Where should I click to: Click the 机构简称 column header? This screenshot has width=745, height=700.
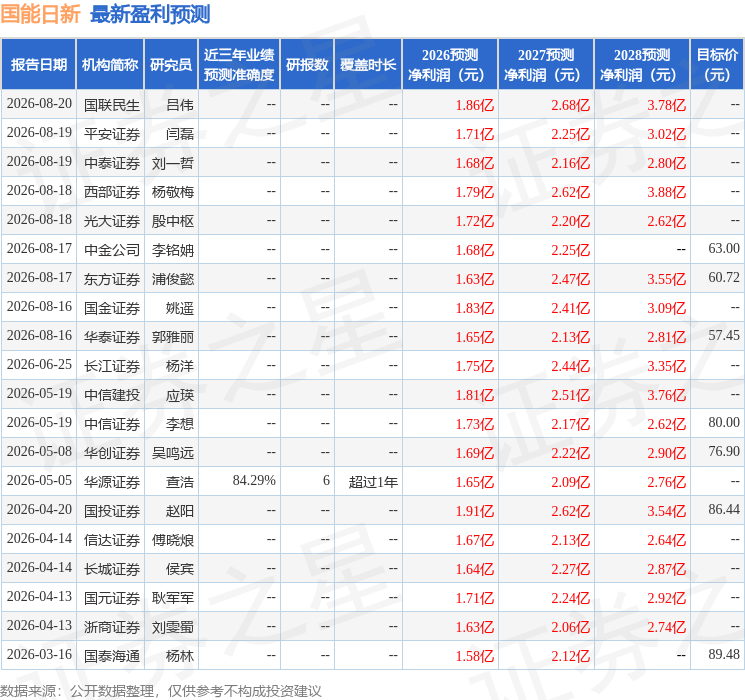(x=110, y=65)
